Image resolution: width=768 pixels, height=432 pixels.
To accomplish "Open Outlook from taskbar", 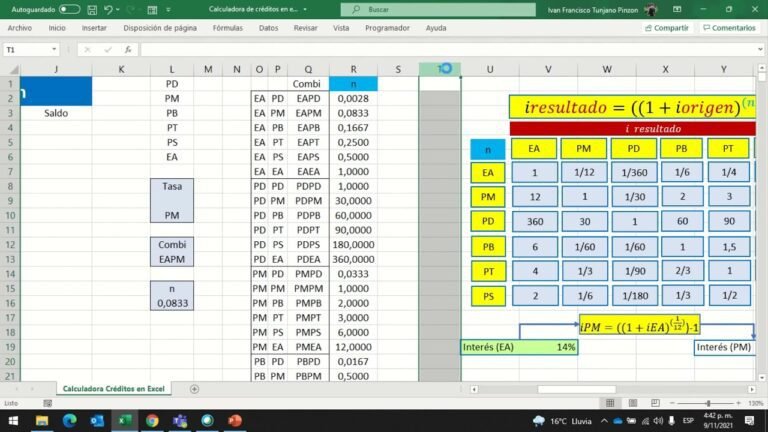I will pos(97,421).
